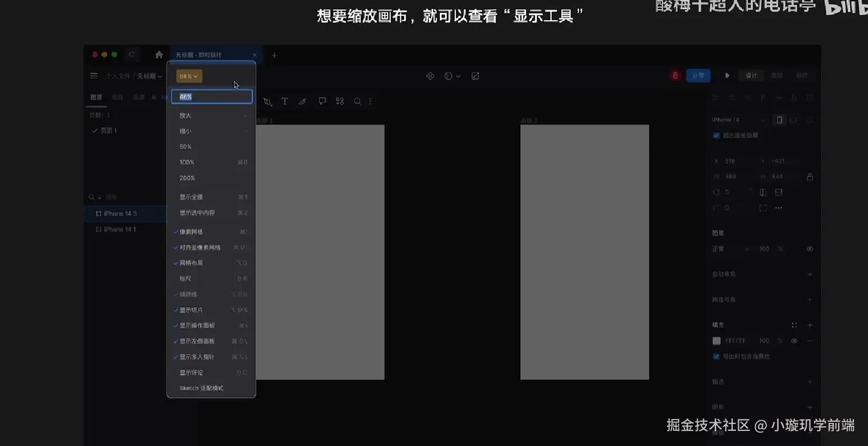Uncheck the 超出画板隐藏 checkbox
Viewport: 868px width, 446px height.
(x=716, y=136)
